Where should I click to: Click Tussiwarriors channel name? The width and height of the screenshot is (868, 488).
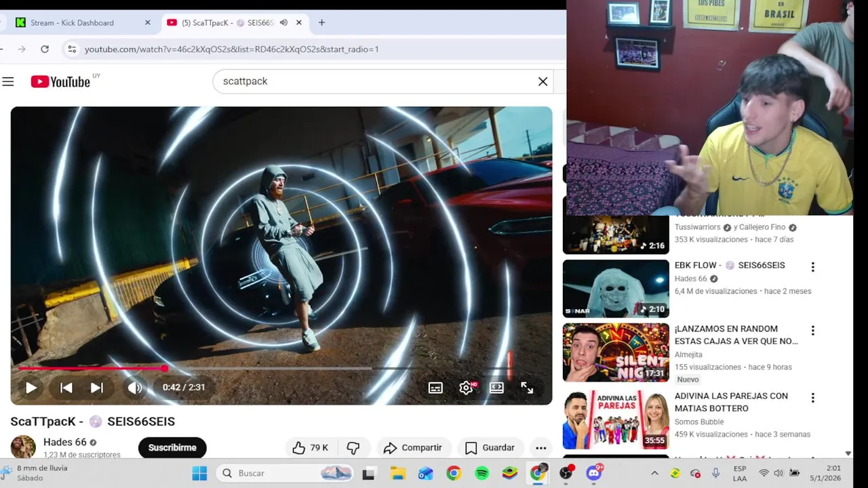pos(698,227)
